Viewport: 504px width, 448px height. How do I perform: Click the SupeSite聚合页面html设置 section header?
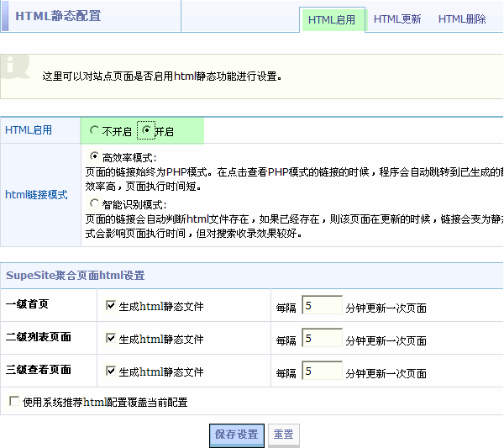[76, 276]
